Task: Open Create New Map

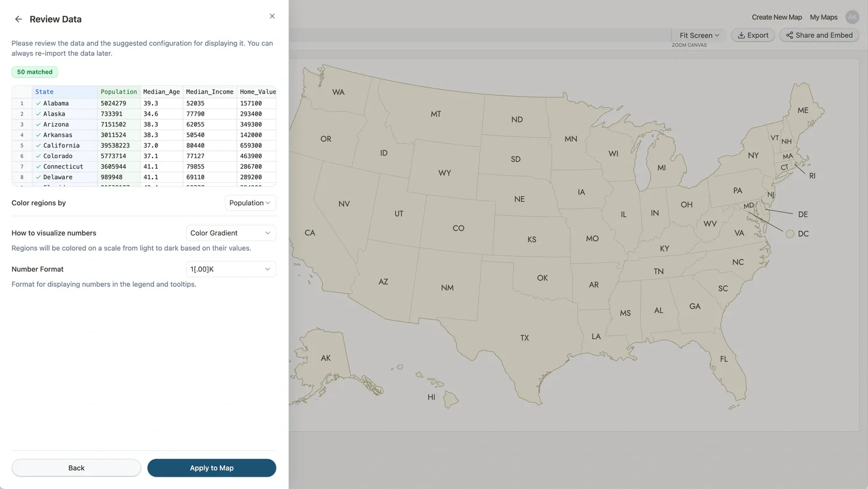Action: click(776, 17)
